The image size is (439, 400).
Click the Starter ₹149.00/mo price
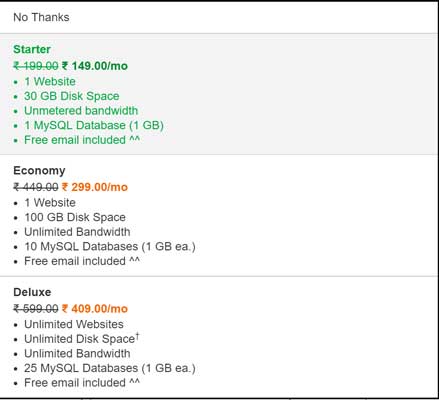pyautogui.click(x=95, y=66)
